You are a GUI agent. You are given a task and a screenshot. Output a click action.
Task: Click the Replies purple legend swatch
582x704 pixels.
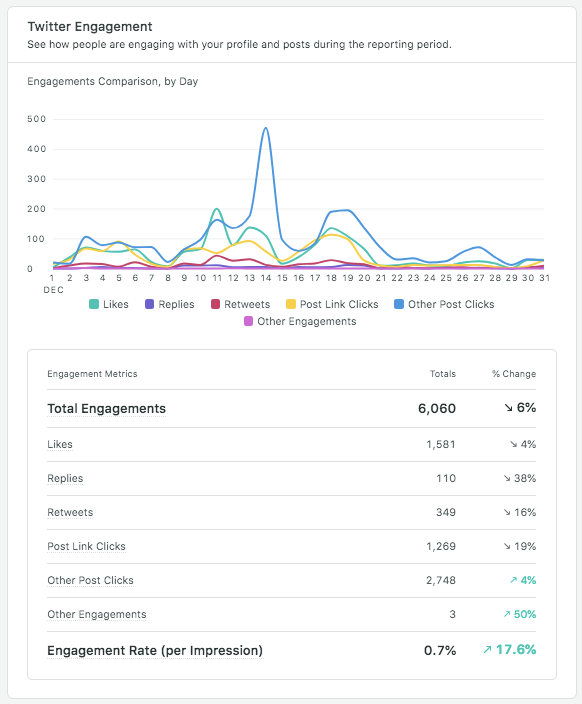(149, 304)
